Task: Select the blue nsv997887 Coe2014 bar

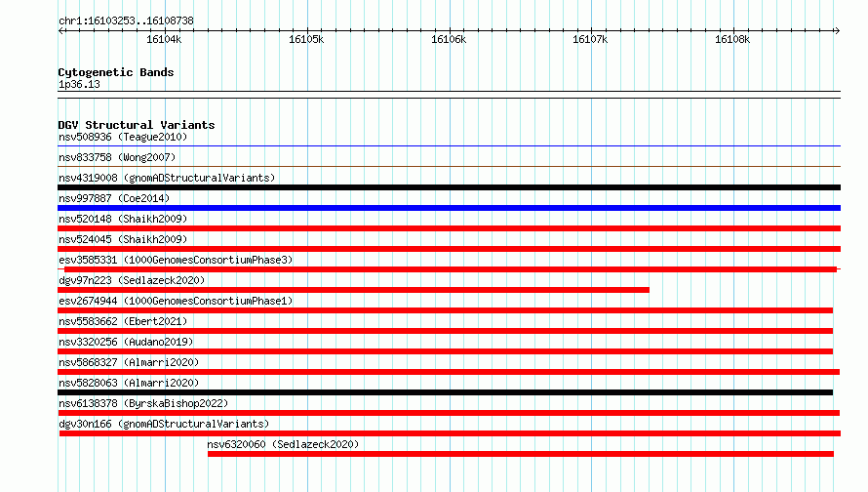Action: pyautogui.click(x=449, y=208)
